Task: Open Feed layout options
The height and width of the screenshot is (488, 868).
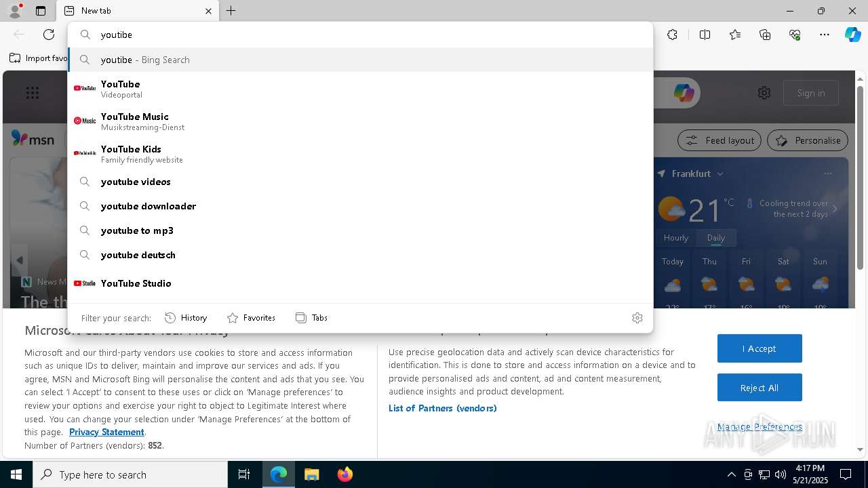Action: pos(720,140)
